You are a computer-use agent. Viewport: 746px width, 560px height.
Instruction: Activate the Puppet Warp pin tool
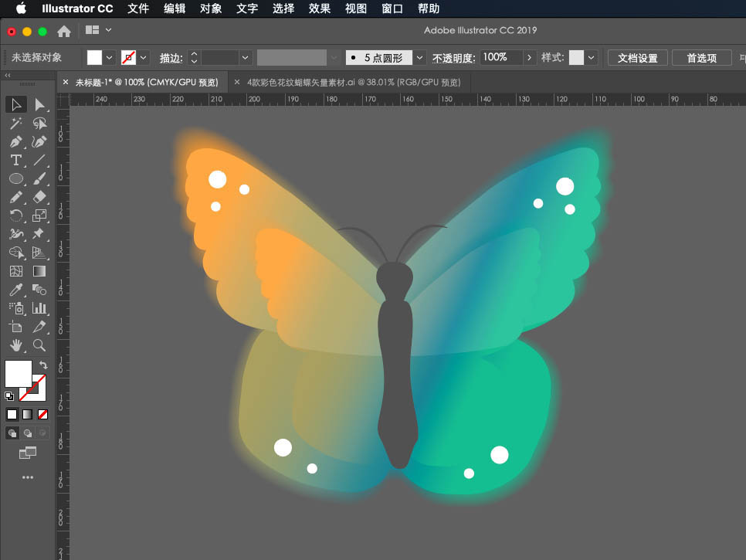click(x=39, y=233)
